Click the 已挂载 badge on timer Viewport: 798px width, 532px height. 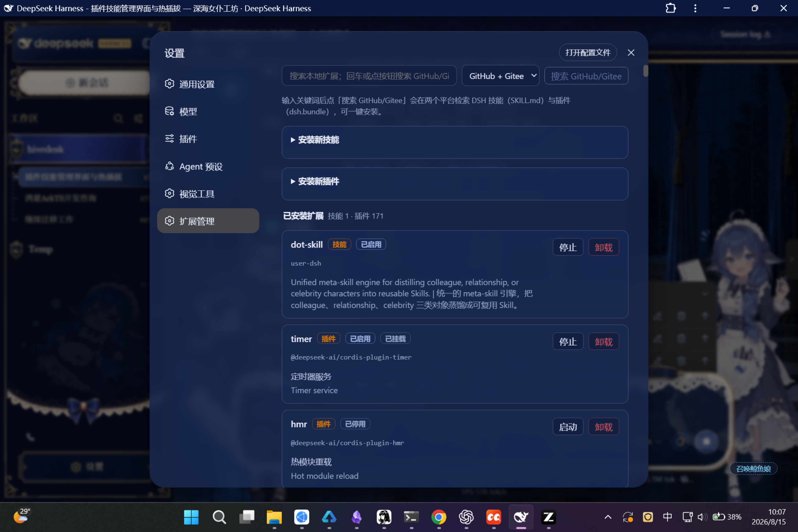395,339
